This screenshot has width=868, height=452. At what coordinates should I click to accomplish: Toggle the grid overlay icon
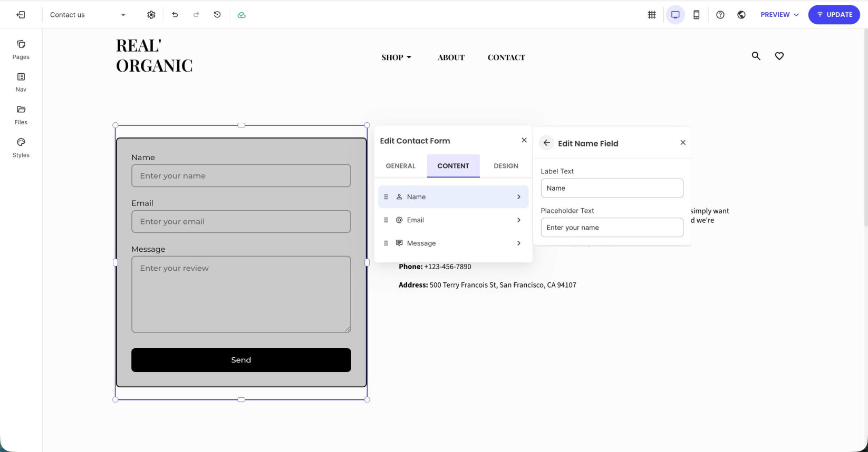pos(652,15)
